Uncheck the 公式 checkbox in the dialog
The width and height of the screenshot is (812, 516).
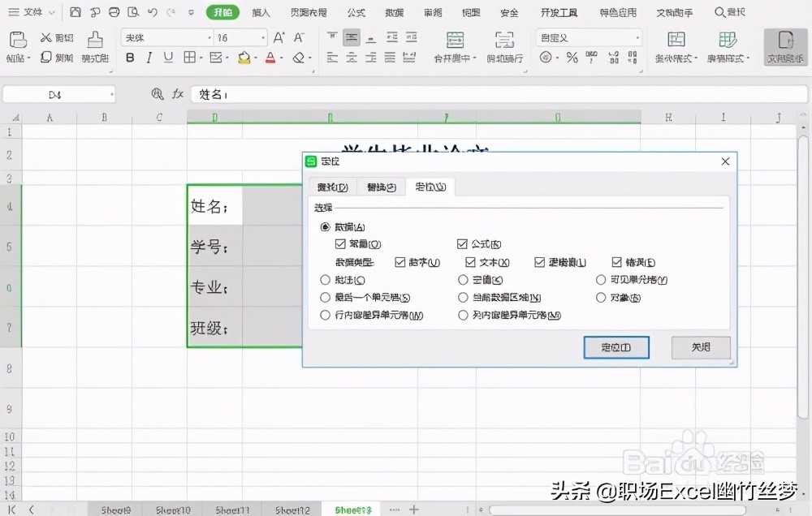coord(464,243)
